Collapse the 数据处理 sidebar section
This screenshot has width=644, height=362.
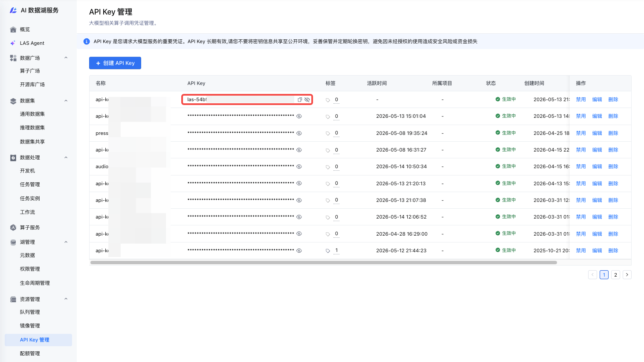66,158
